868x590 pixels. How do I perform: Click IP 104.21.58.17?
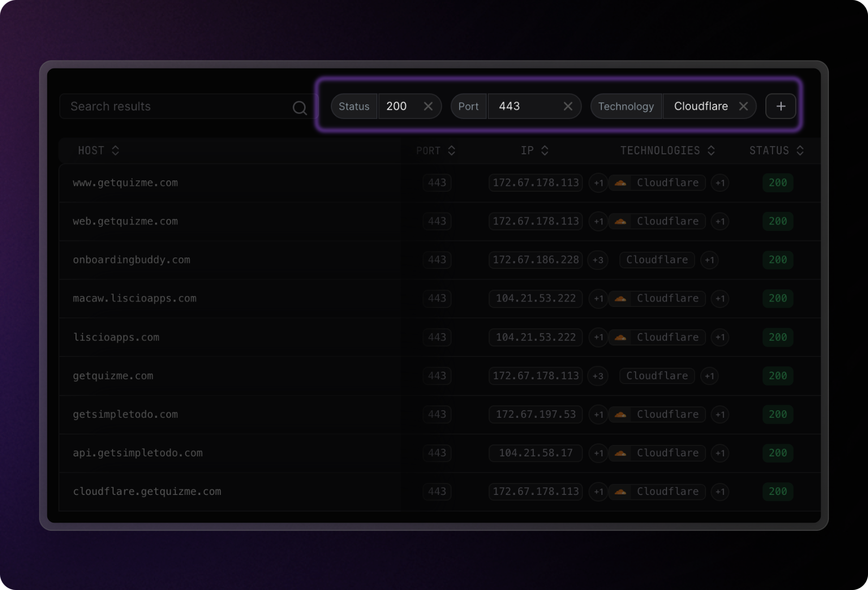coord(536,453)
